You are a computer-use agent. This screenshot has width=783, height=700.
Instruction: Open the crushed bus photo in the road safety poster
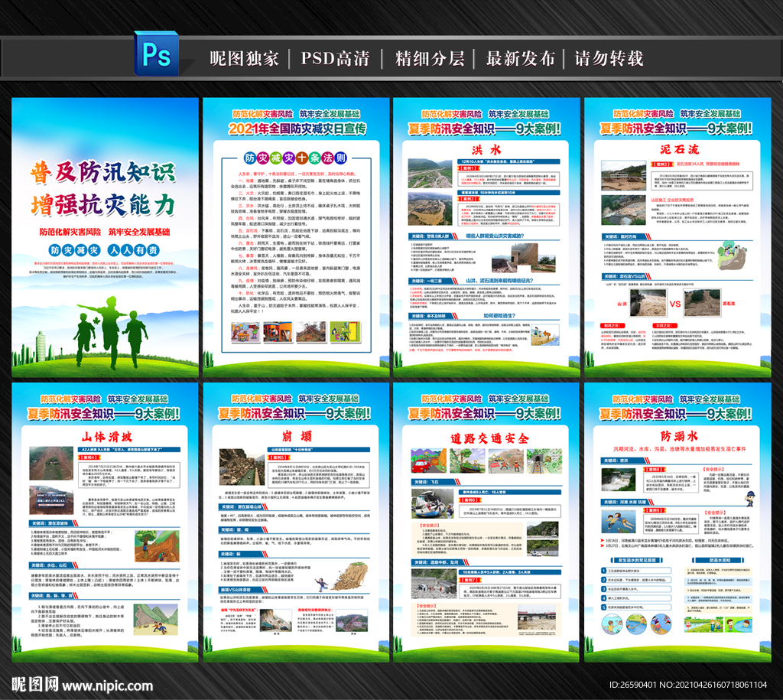point(433,503)
